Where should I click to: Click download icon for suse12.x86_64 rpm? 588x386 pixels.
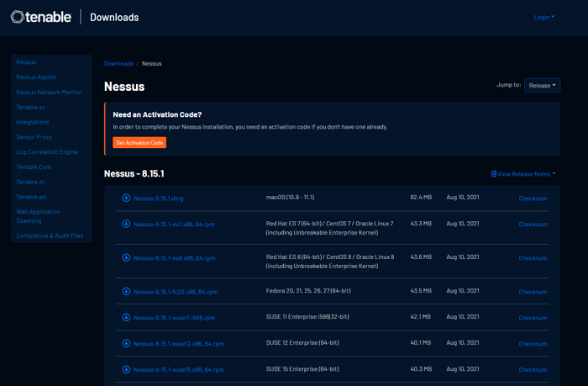126,343
